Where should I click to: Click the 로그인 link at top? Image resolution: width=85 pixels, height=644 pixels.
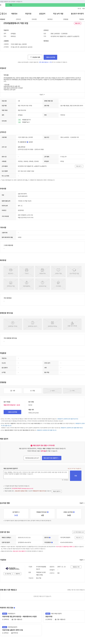(79, 9)
